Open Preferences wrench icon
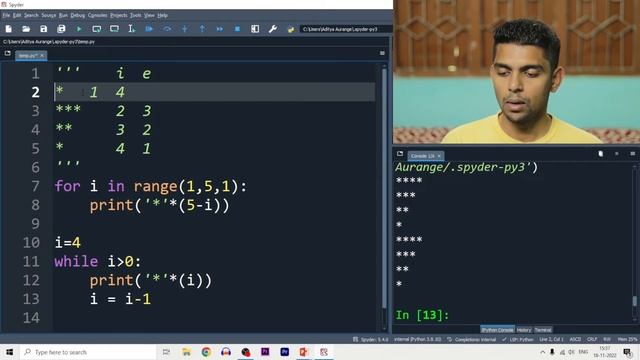 click(273, 29)
